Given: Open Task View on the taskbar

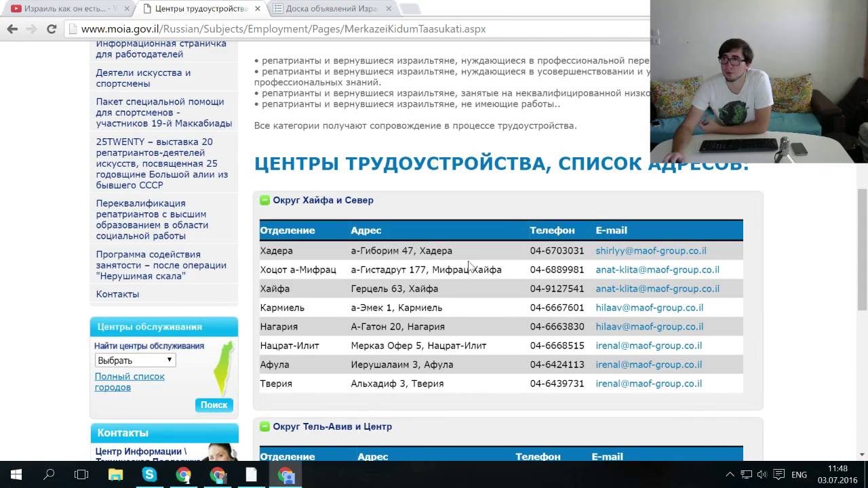Looking at the screenshot, I should tap(81, 474).
